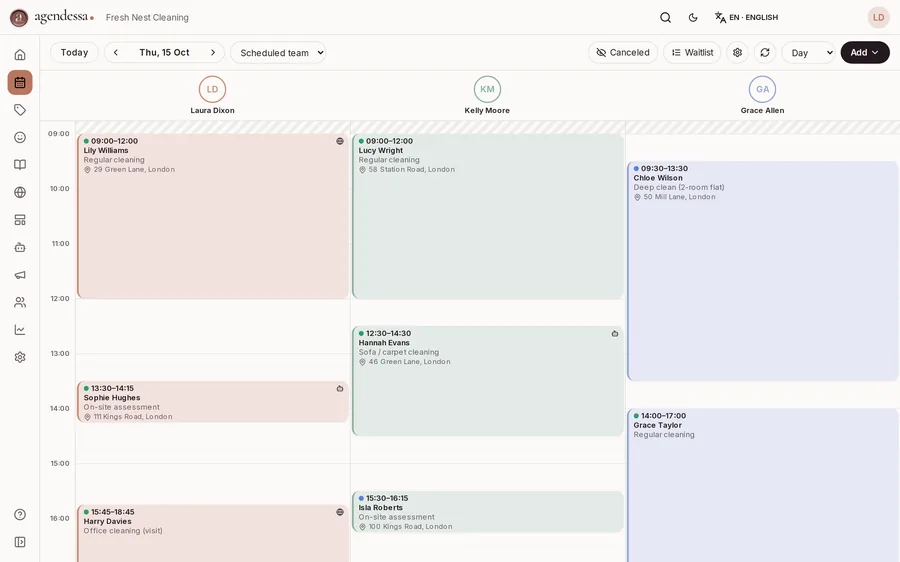The width and height of the screenshot is (900, 562).
Task: Open the Scheduled team dropdown
Action: [x=278, y=52]
